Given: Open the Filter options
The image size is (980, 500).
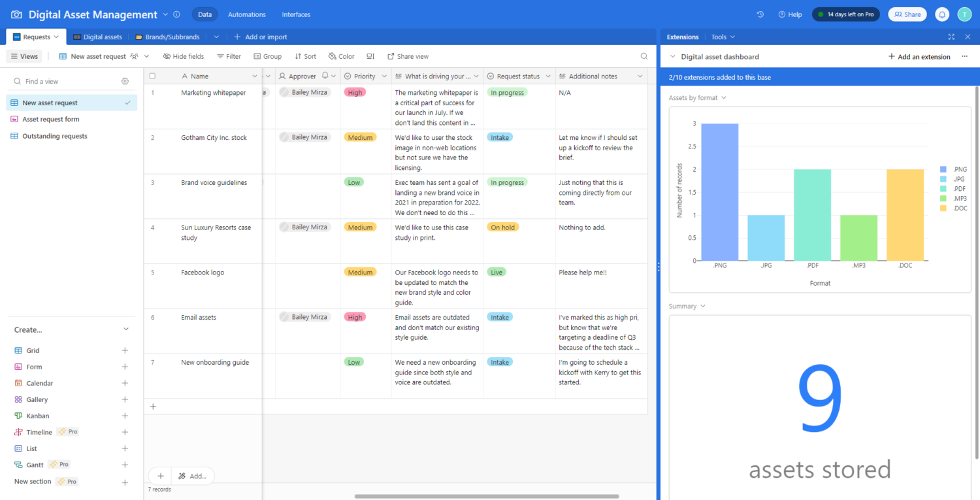Looking at the screenshot, I should pyautogui.click(x=229, y=56).
